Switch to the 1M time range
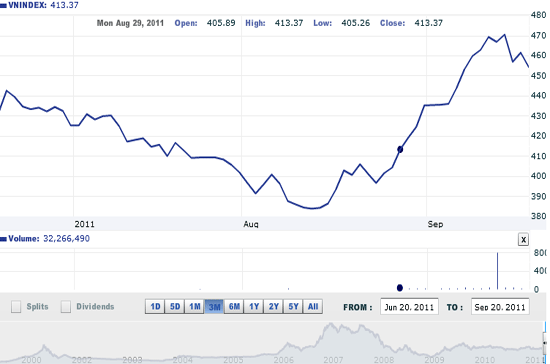The image size is (550, 364). (194, 306)
